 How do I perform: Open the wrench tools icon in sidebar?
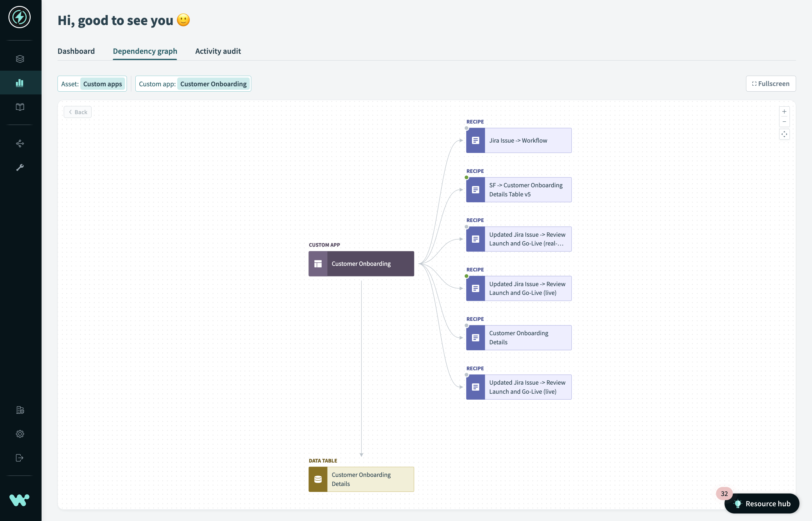tap(20, 167)
